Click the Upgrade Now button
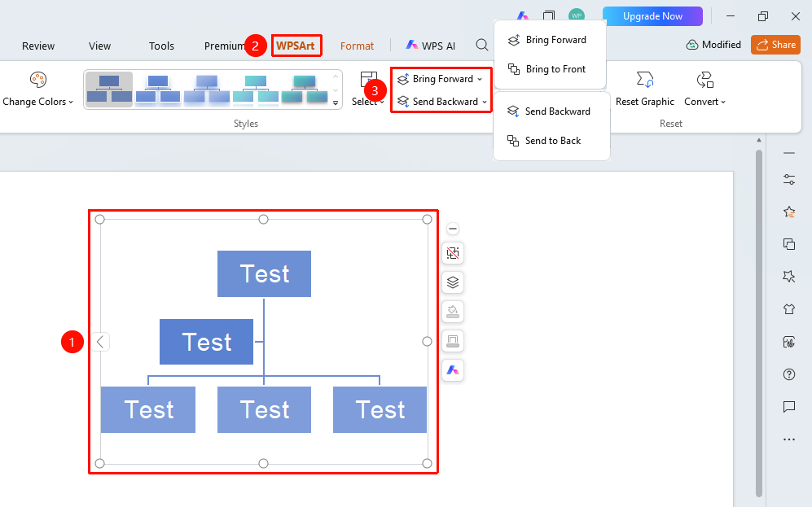This screenshot has width=812, height=507. click(x=652, y=16)
